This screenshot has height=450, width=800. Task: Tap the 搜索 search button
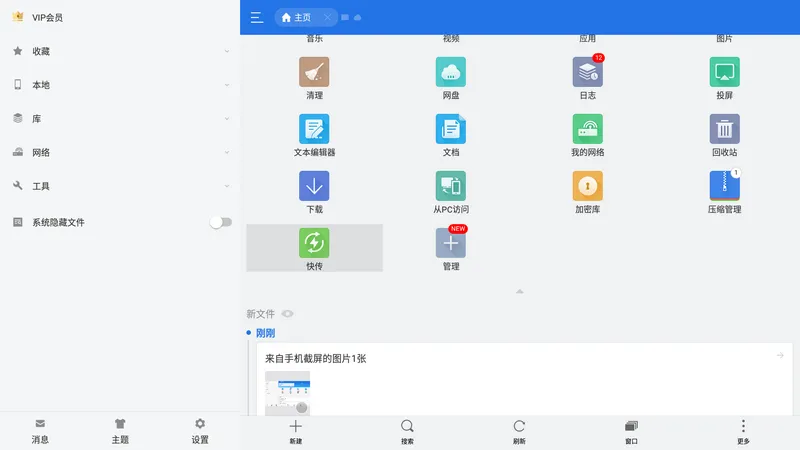tap(407, 432)
